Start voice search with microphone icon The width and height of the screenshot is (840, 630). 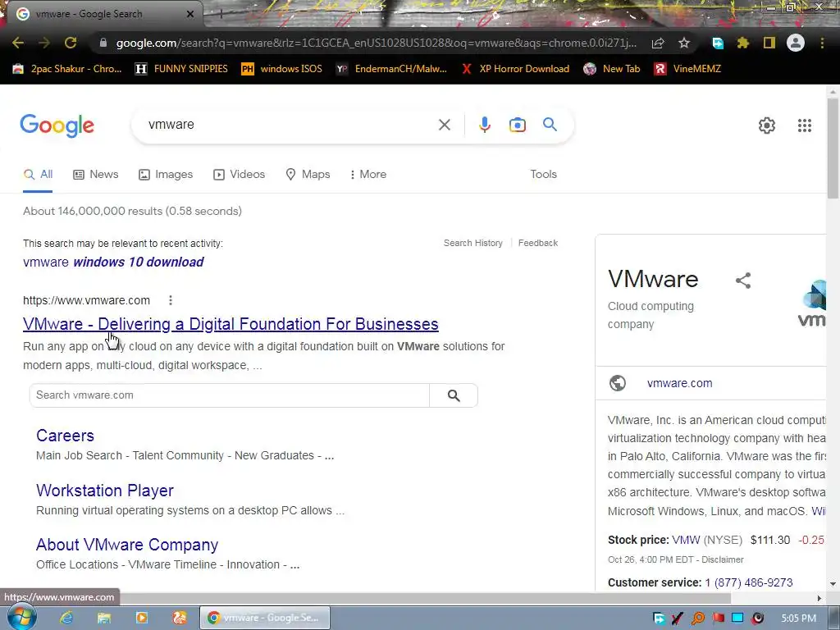click(484, 125)
